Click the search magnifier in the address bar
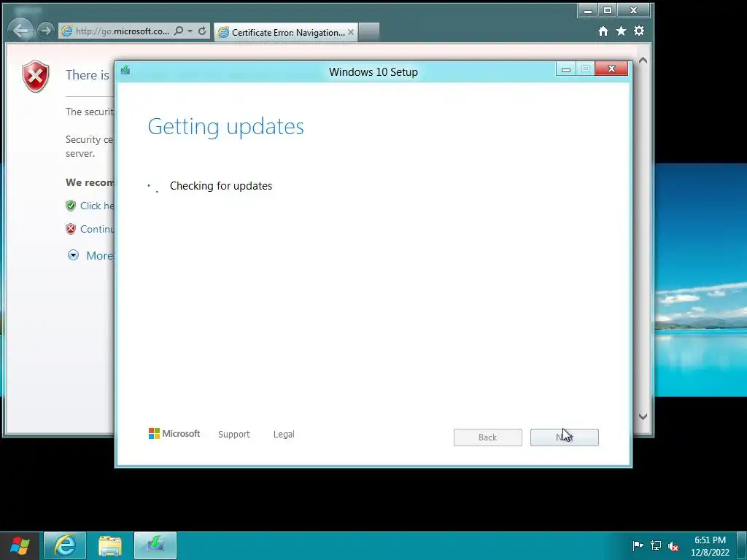This screenshot has width=747, height=560. pyautogui.click(x=178, y=31)
